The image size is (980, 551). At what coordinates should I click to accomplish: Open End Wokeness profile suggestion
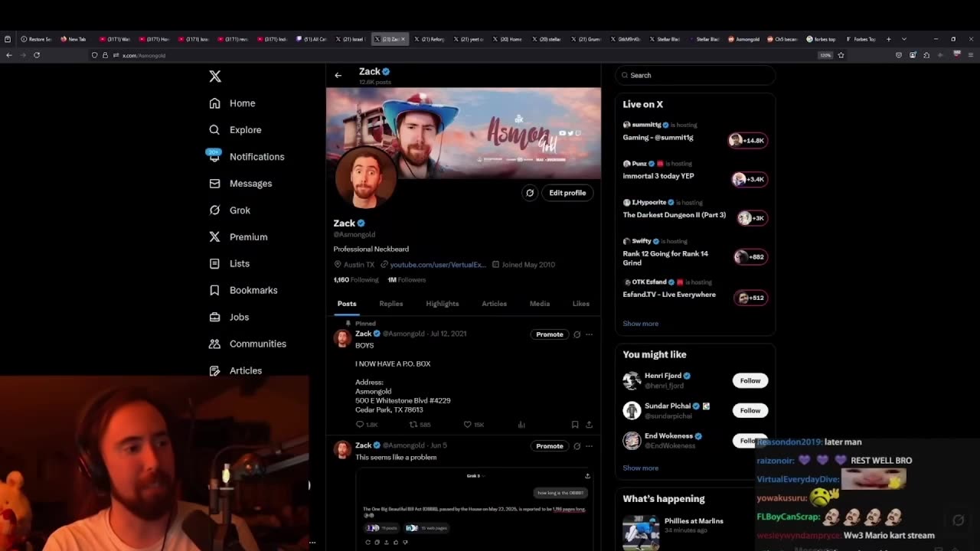[670, 441]
